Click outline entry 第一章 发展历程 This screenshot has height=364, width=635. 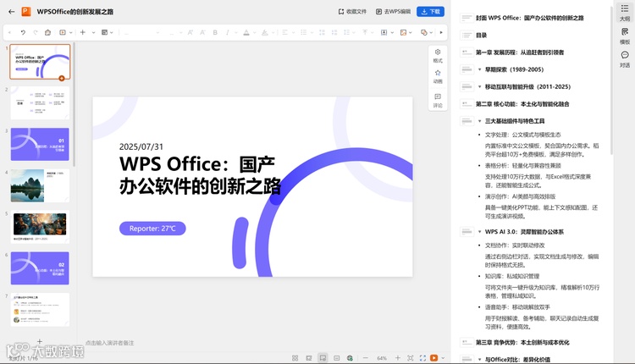coord(520,52)
